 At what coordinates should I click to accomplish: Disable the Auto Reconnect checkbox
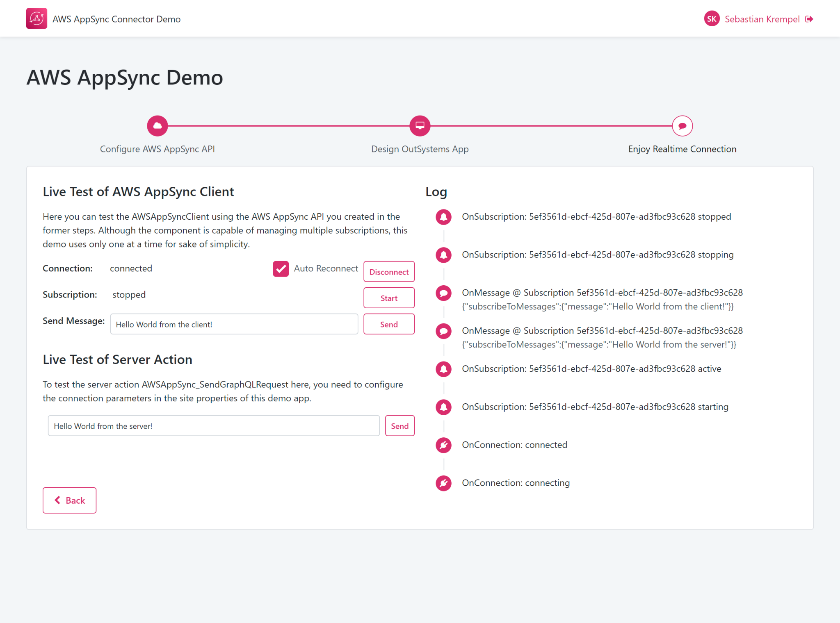click(281, 269)
